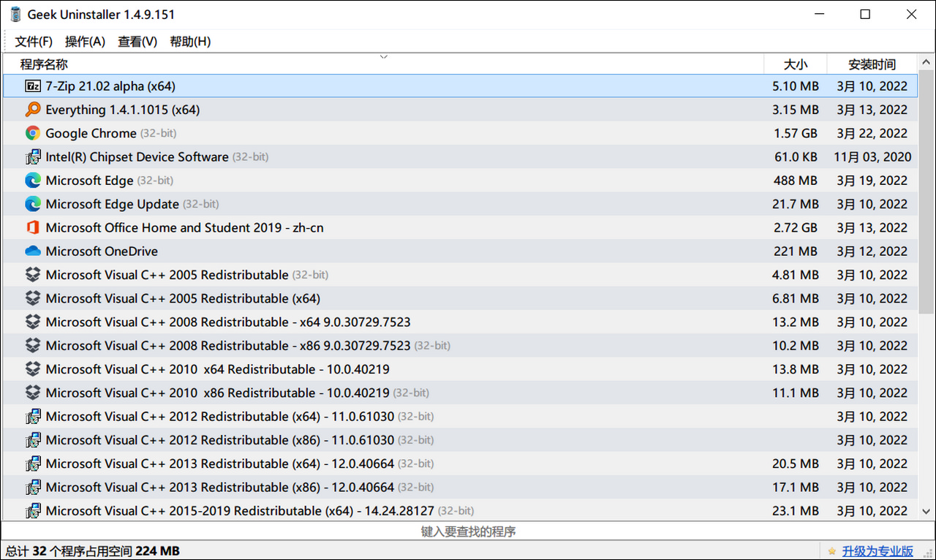This screenshot has height=560, width=936.
Task: Click the Visual C++ 2012 (x64) icon
Action: coord(33,416)
